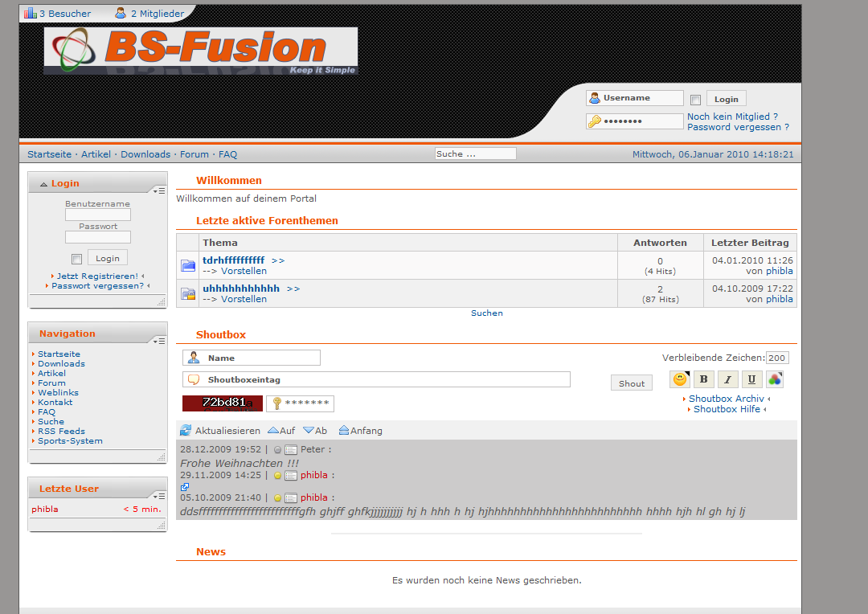Open the Shoutbox Archiv link

(726, 399)
